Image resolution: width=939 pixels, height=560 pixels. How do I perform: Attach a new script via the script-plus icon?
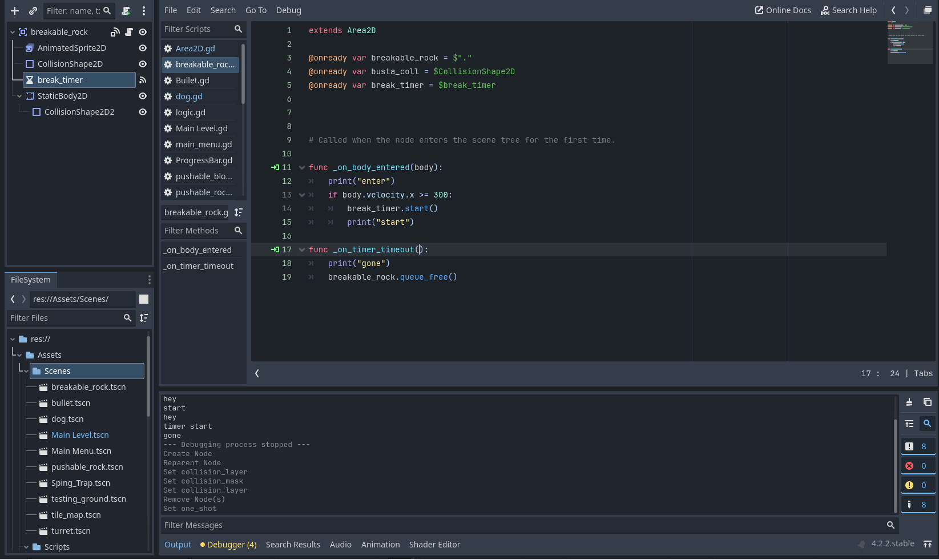(126, 10)
